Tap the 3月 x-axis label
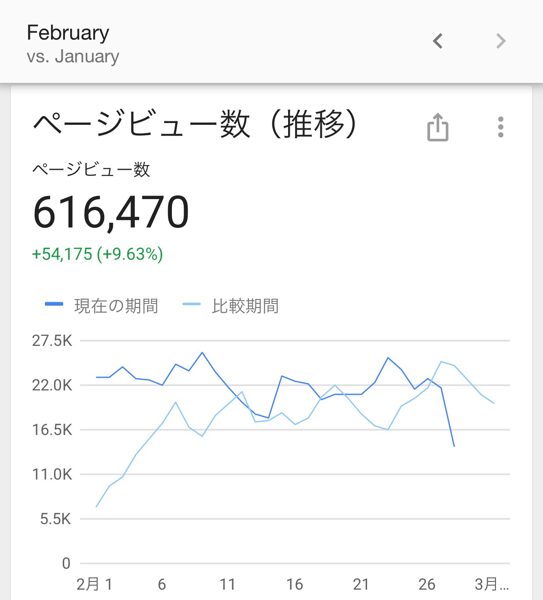 (x=492, y=584)
